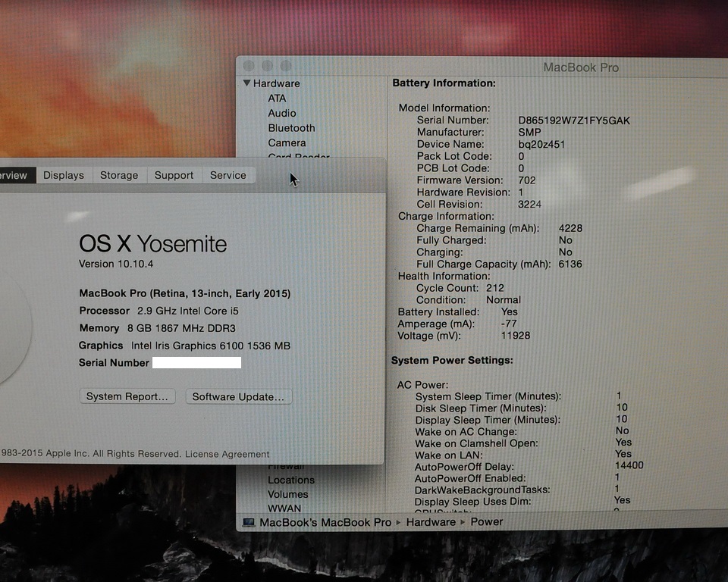728x582 pixels.
Task: Close the MacBook Pro system report window
Action: pos(249,66)
